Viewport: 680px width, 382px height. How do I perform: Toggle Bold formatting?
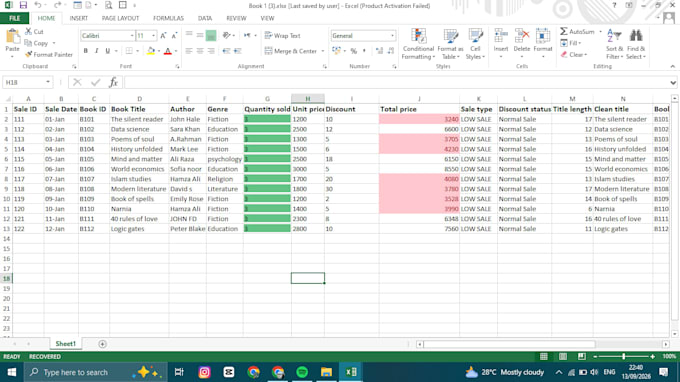(85, 51)
